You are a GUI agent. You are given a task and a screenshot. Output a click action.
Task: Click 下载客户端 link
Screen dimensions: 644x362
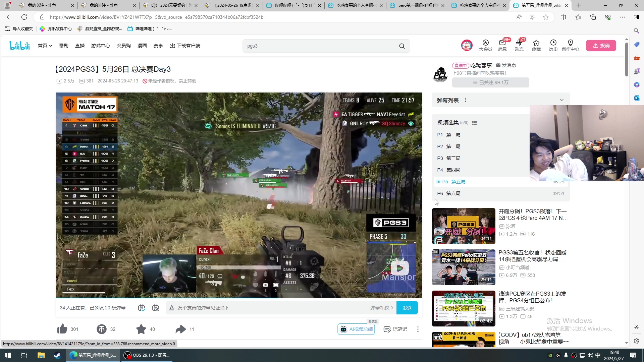click(x=185, y=46)
